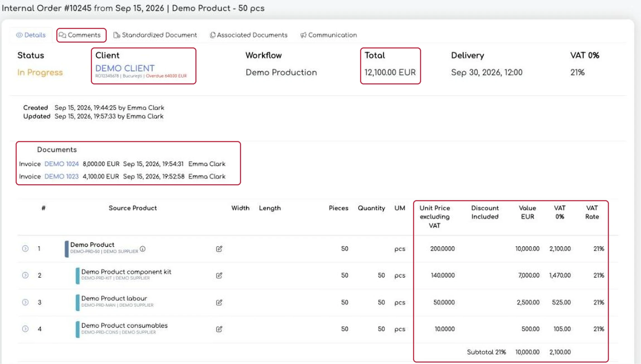The image size is (641, 364).
Task: Click edit icon for Demo Product consumables
Action: 219,329
